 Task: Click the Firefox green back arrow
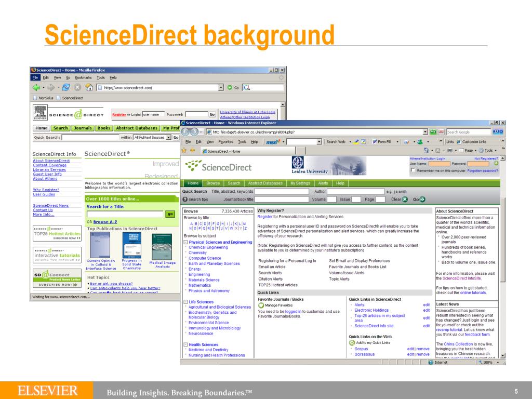click(36, 87)
